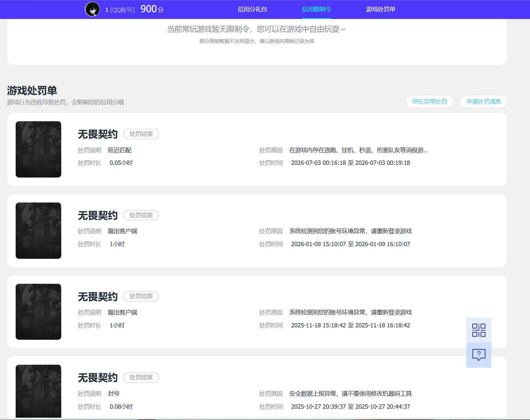The image size is (530, 420).
Task: Click 处罚结束 badge on 封号 record
Action: (x=141, y=377)
